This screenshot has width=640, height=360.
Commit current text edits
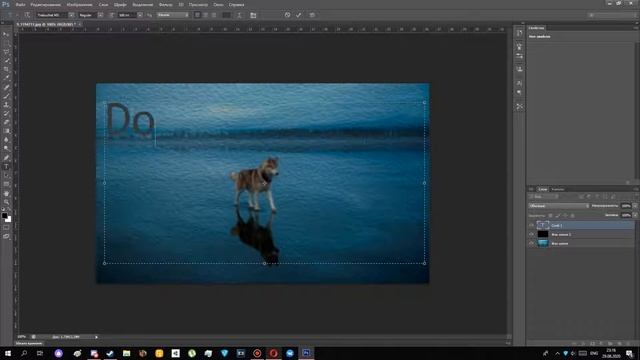(299, 15)
